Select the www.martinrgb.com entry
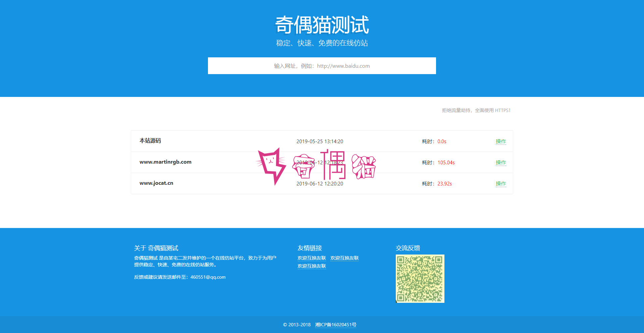Screen dimensions: 644x333 point(165,162)
